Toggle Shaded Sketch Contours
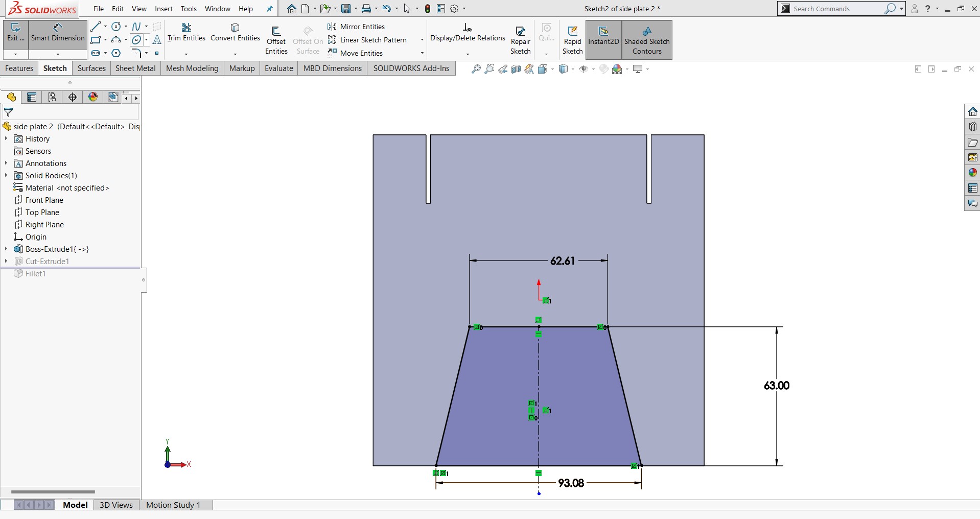The image size is (980, 519). tap(647, 40)
